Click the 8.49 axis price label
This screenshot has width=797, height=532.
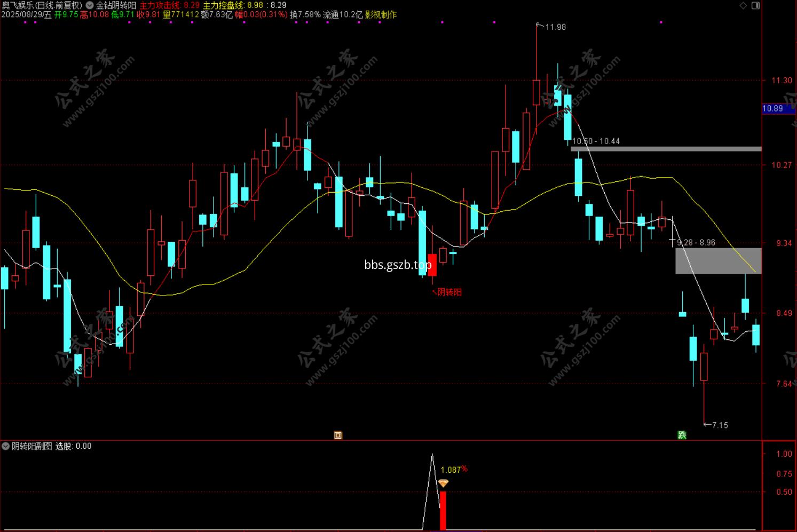coord(784,313)
